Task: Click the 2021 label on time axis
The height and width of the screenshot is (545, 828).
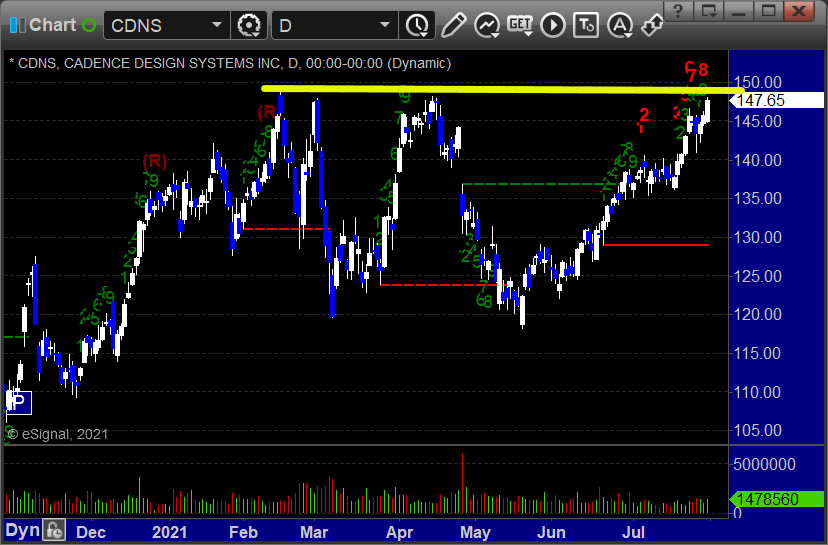Action: (x=170, y=532)
